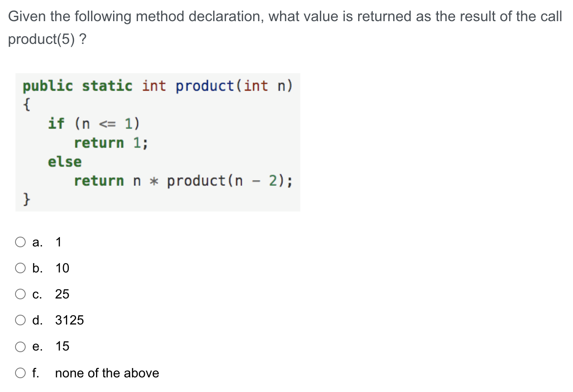Select radio button for answer d
Image resolution: width=573 pixels, height=392 pixels.
(20, 320)
